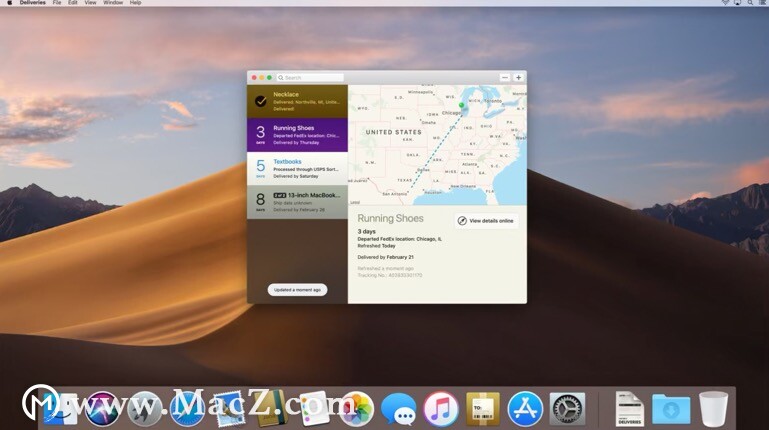
Task: Click the Spotlight search icon in menu bar
Action: pyautogui.click(x=750, y=2)
